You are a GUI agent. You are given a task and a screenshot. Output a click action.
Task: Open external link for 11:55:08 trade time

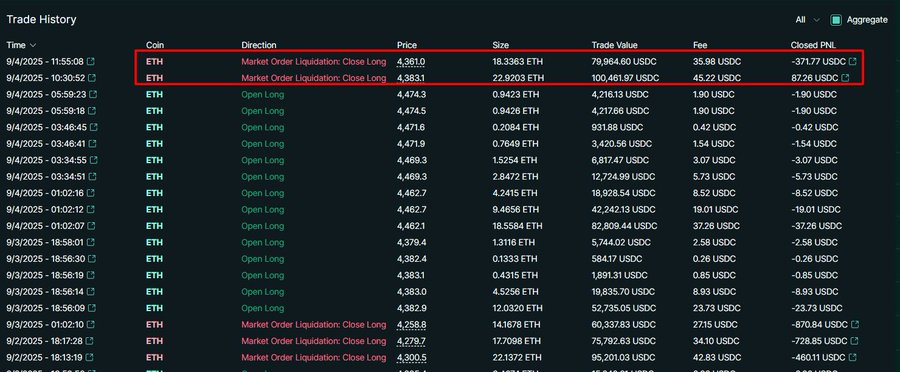pyautogui.click(x=91, y=61)
